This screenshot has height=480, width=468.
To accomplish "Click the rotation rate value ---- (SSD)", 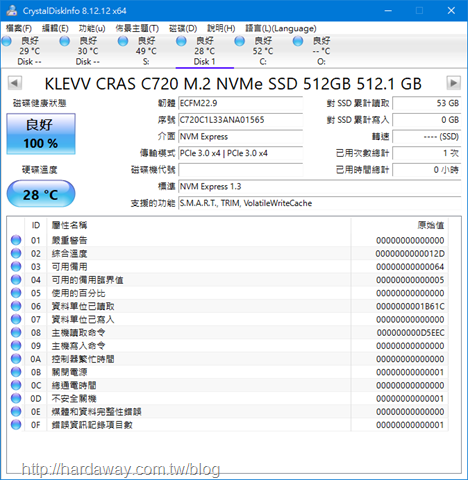I will [x=427, y=137].
